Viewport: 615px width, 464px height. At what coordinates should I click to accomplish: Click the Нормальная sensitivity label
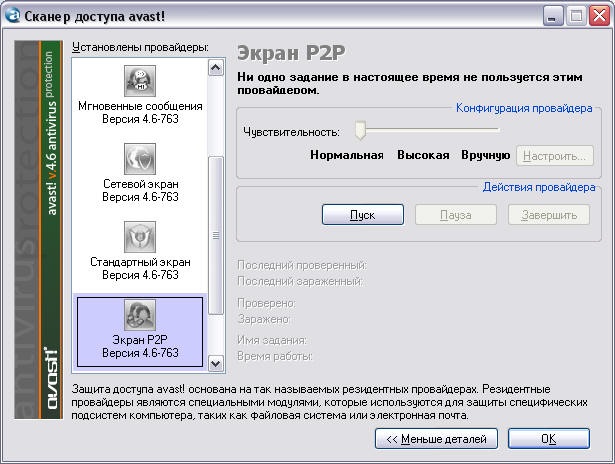click(347, 155)
